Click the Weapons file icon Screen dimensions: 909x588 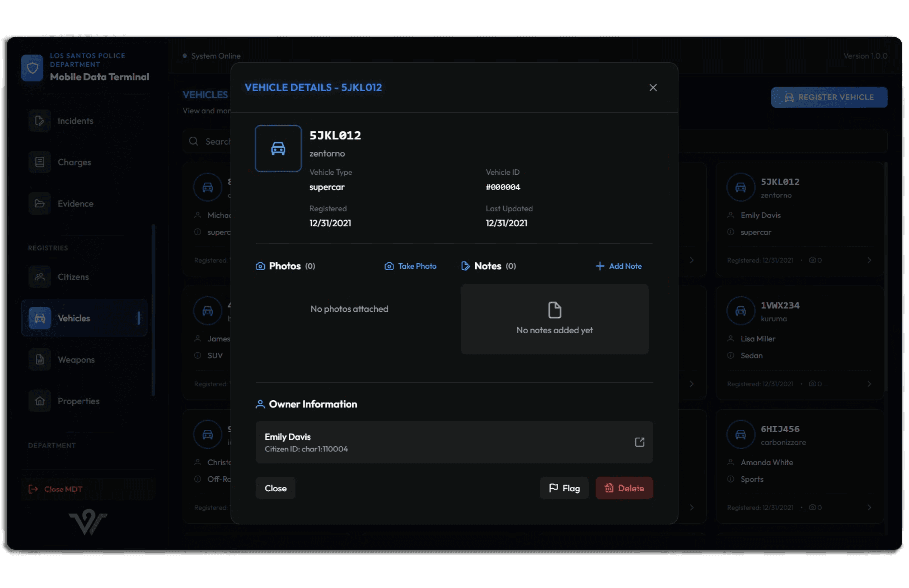(x=40, y=359)
